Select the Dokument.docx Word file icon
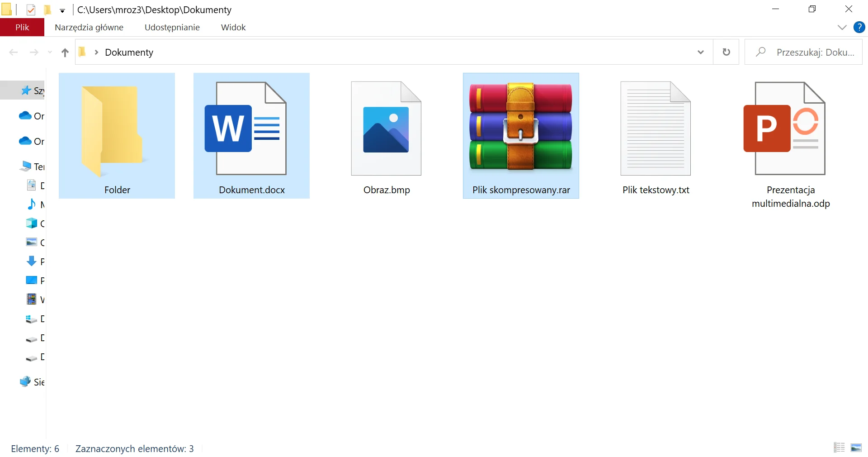868x457 pixels. click(245, 129)
